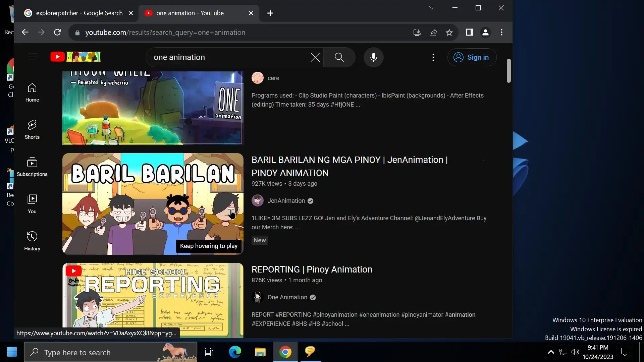The height and width of the screenshot is (362, 644).
Task: Click the YouTube page scrollbar
Action: tap(508, 71)
